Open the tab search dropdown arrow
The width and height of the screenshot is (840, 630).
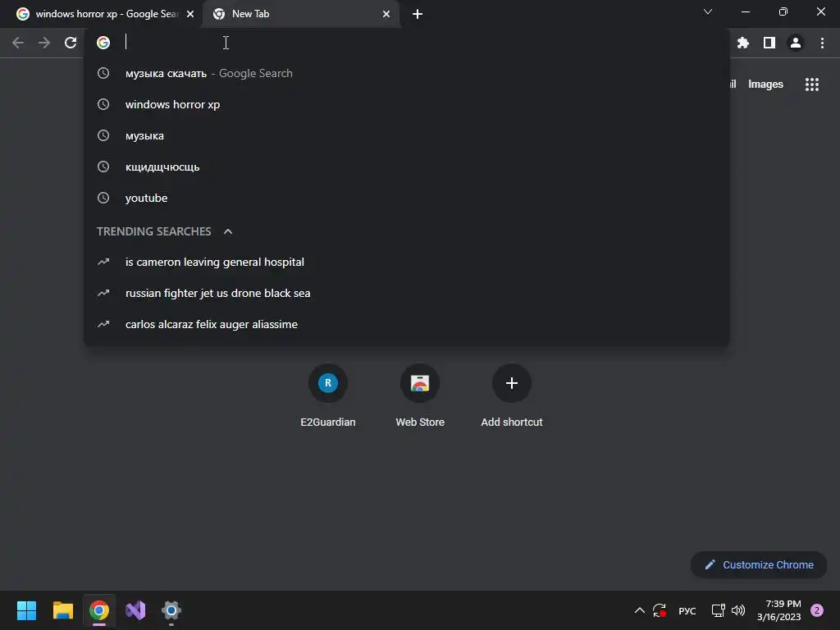(x=708, y=11)
